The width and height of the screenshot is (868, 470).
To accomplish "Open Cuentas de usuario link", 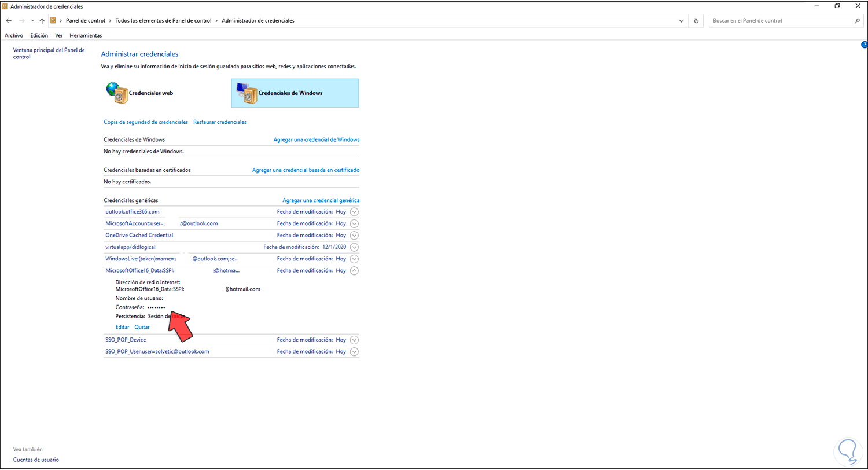I will point(36,460).
